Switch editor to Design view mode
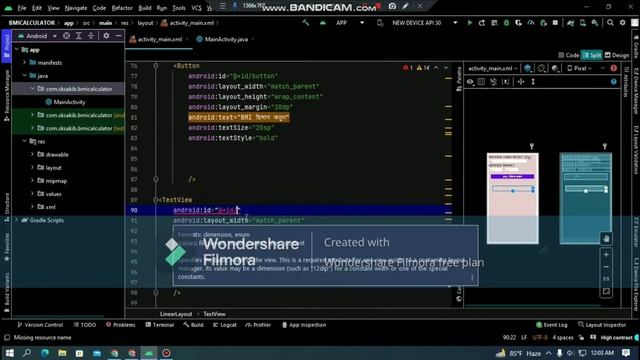 point(617,55)
